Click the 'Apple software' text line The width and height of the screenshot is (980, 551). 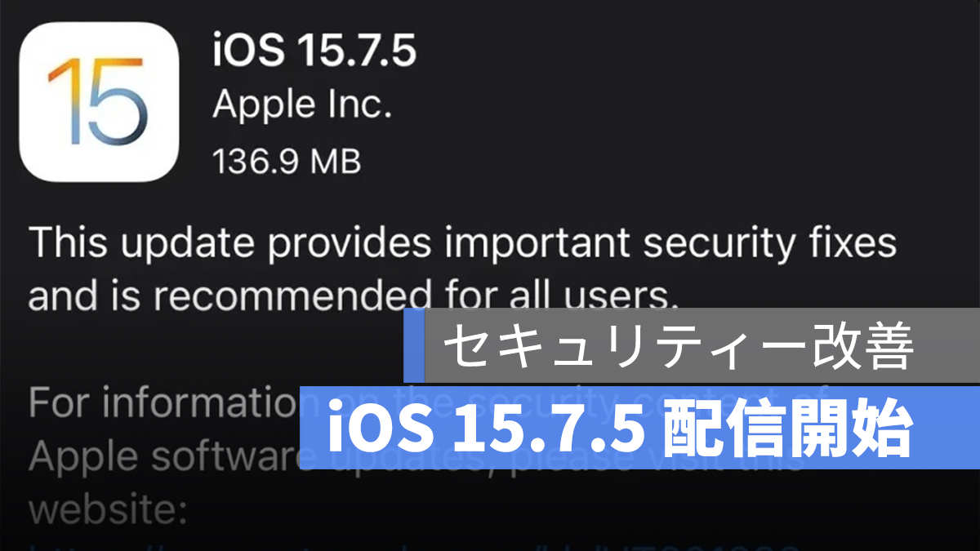click(163, 457)
